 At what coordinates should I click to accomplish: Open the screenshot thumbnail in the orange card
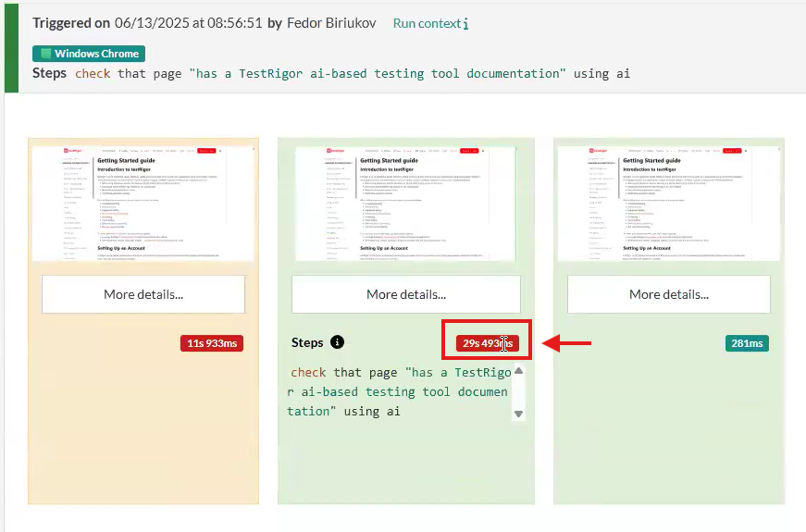pyautogui.click(x=143, y=204)
